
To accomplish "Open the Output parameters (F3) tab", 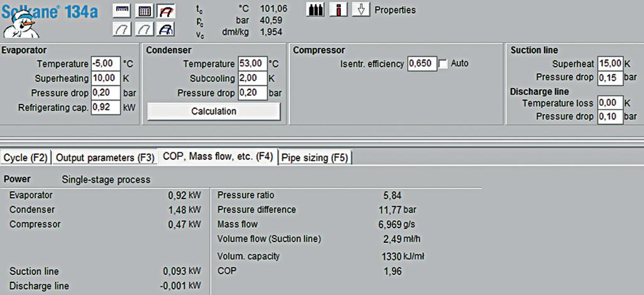I will pyautogui.click(x=105, y=158).
